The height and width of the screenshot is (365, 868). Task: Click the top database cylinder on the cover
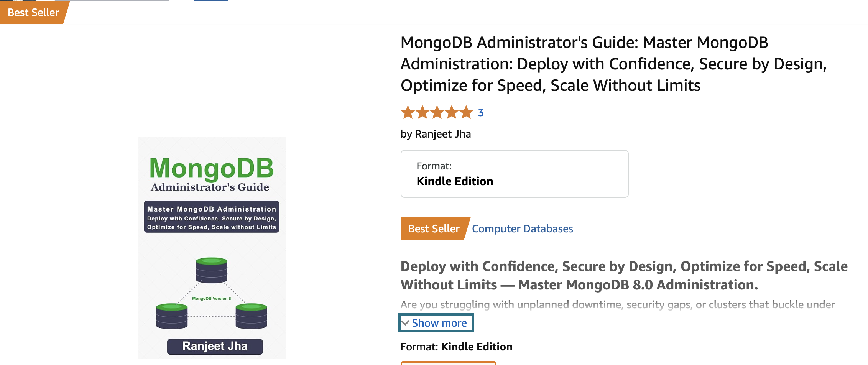pos(212,270)
